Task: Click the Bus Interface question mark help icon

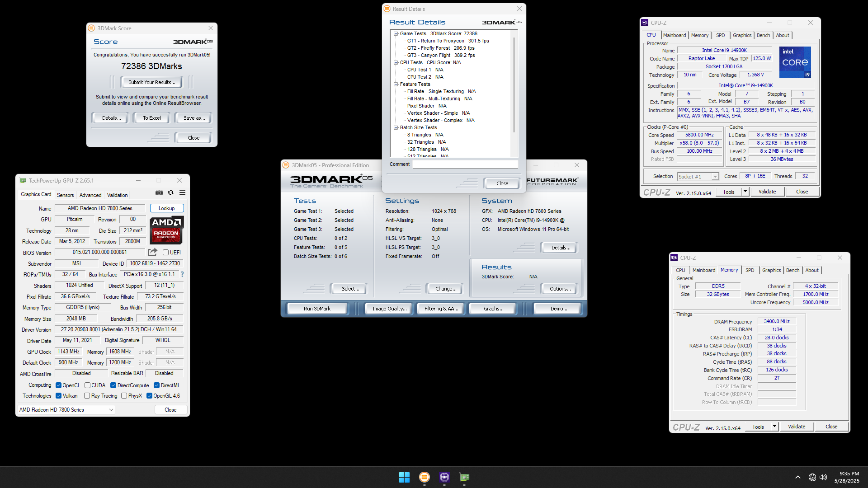Action: tap(182, 274)
